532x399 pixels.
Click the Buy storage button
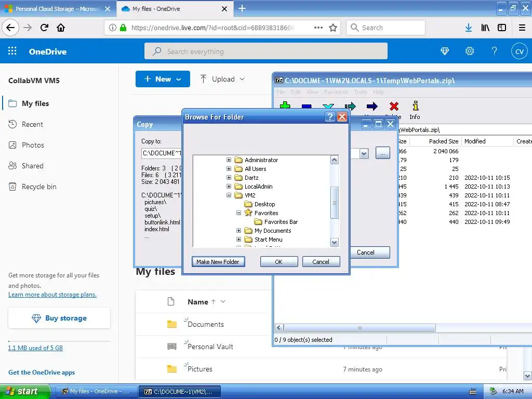coord(59,318)
